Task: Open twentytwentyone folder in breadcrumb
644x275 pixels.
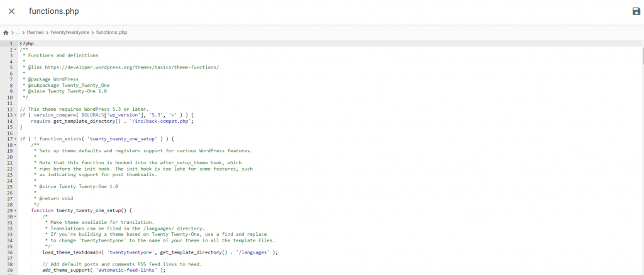Action: 70,32
